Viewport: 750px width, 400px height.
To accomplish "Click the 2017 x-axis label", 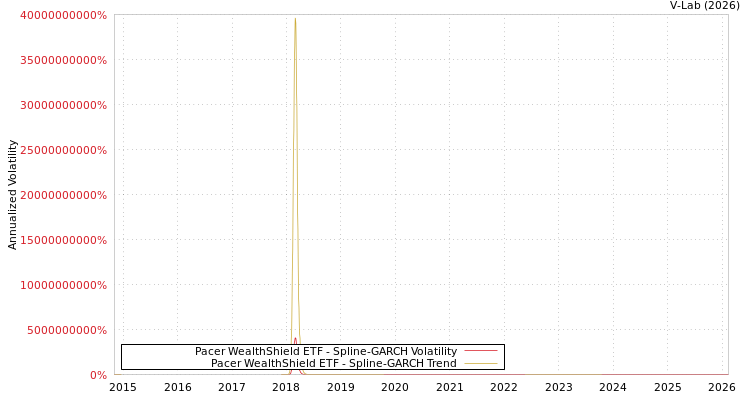I will pyautogui.click(x=232, y=387).
